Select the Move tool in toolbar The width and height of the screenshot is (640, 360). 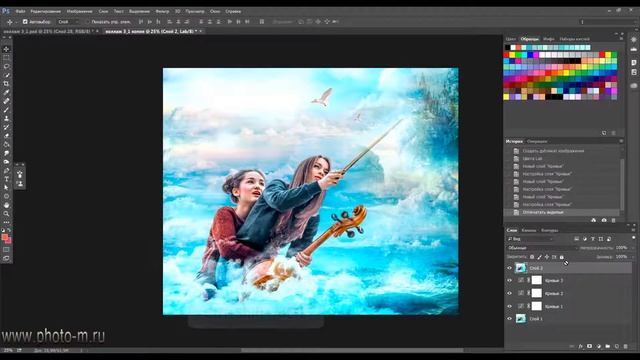click(6, 49)
